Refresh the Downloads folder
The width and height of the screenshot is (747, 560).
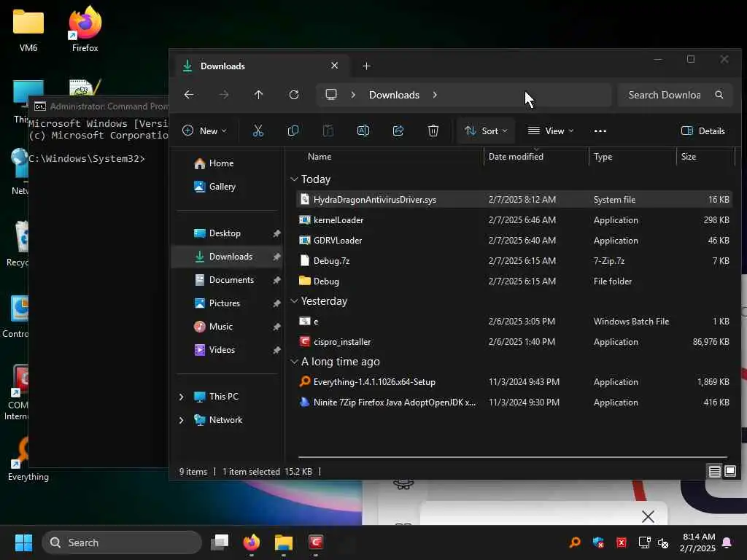(294, 95)
